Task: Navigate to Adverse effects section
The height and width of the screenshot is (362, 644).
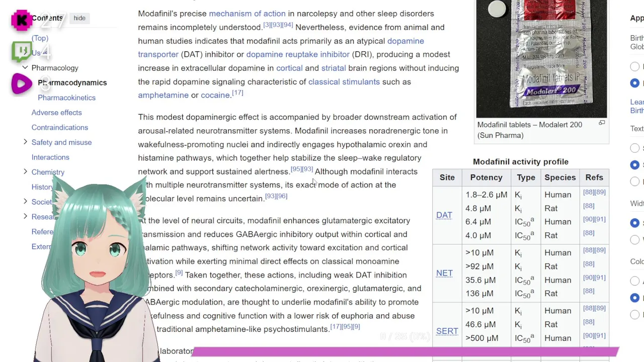Action: (56, 113)
